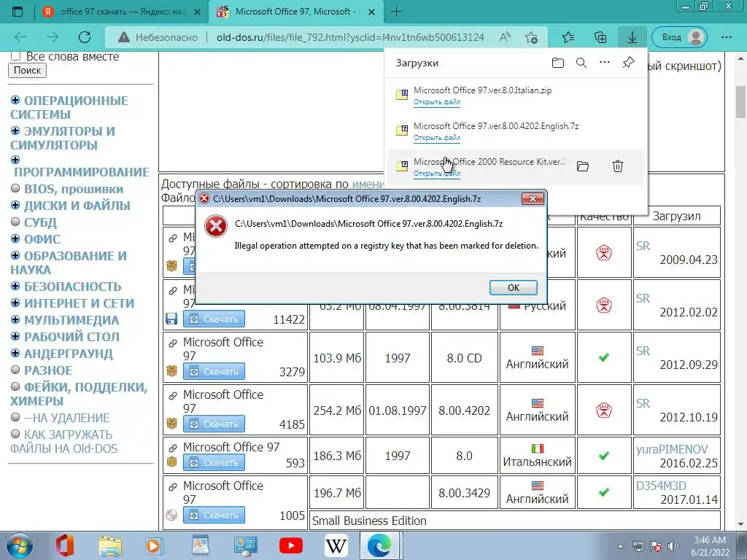Launch YouTube from the taskbar

pyautogui.click(x=290, y=545)
